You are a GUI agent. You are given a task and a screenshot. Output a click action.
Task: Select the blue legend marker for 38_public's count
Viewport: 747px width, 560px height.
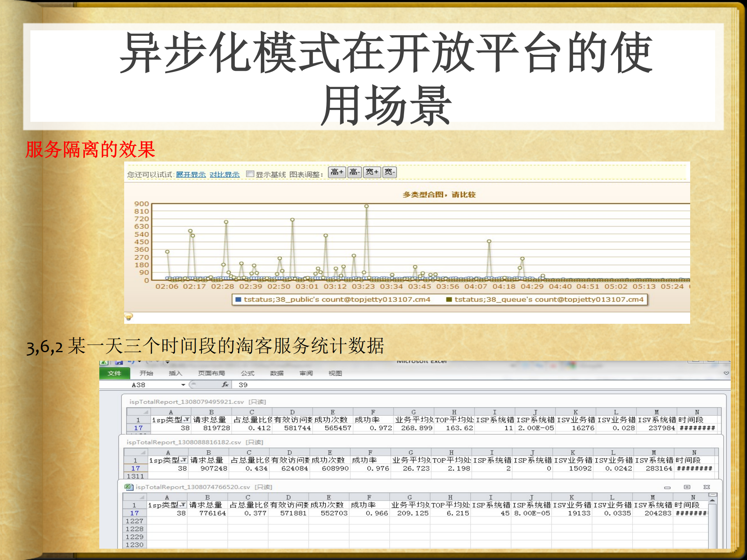[x=237, y=300]
